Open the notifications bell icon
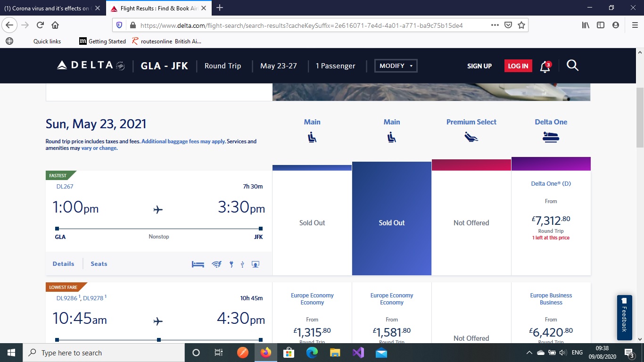The height and width of the screenshot is (362, 644). 545,66
